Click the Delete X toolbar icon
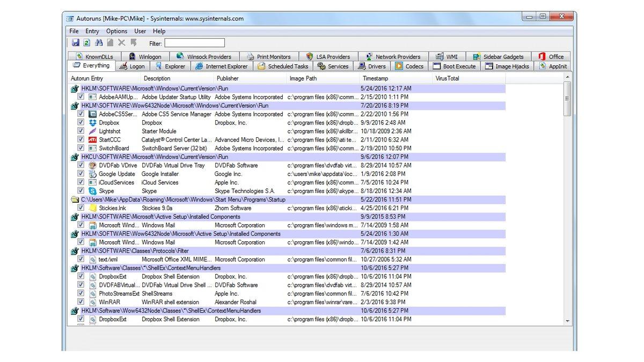Image resolution: width=644 pixels, height=362 pixels. tap(121, 43)
